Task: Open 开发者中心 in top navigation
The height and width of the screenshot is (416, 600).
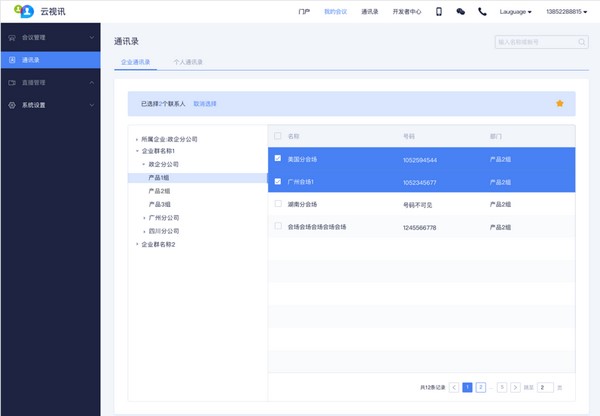Action: [406, 12]
